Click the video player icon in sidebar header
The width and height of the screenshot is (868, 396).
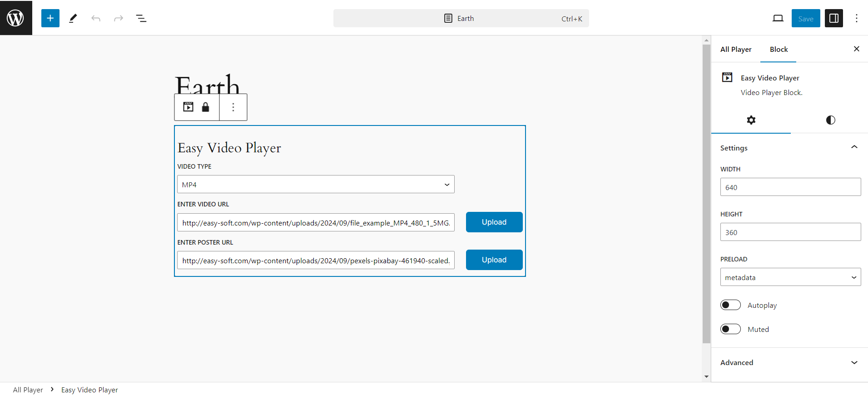(727, 77)
